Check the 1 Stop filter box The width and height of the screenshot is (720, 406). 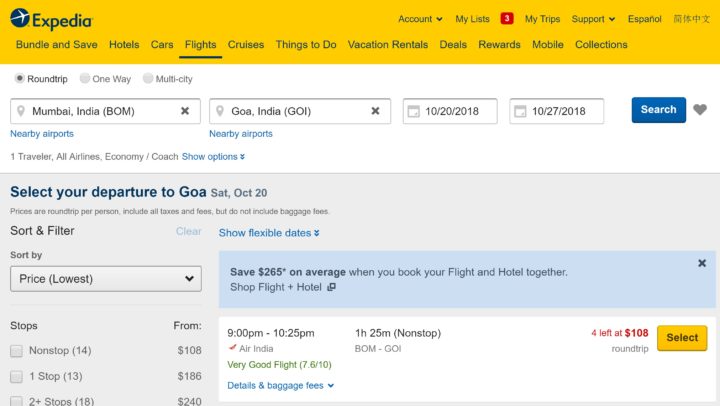[x=17, y=377]
